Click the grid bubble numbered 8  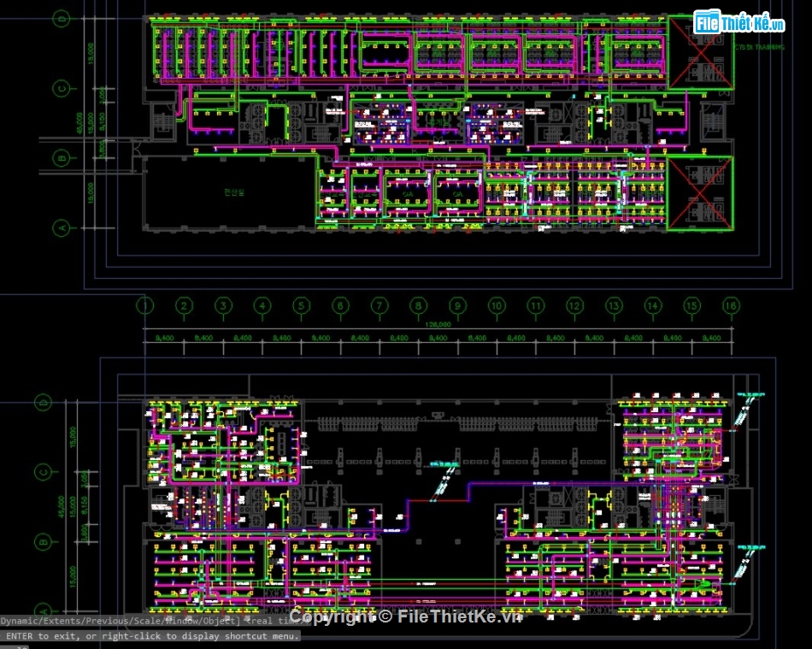(x=418, y=305)
